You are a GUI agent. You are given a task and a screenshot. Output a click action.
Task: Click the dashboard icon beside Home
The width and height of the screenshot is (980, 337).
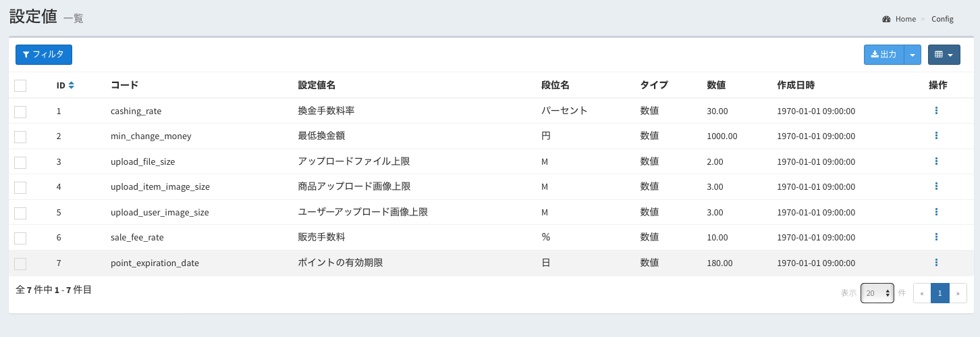886,19
